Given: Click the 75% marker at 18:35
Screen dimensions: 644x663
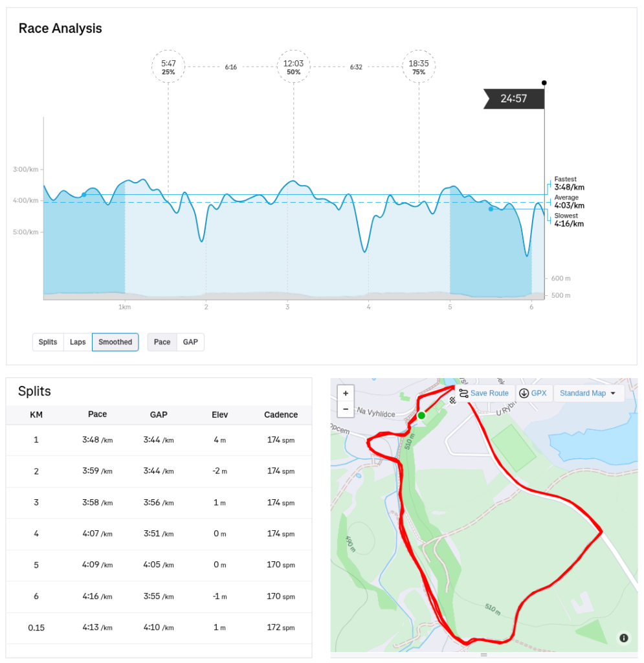Looking at the screenshot, I should [x=419, y=67].
